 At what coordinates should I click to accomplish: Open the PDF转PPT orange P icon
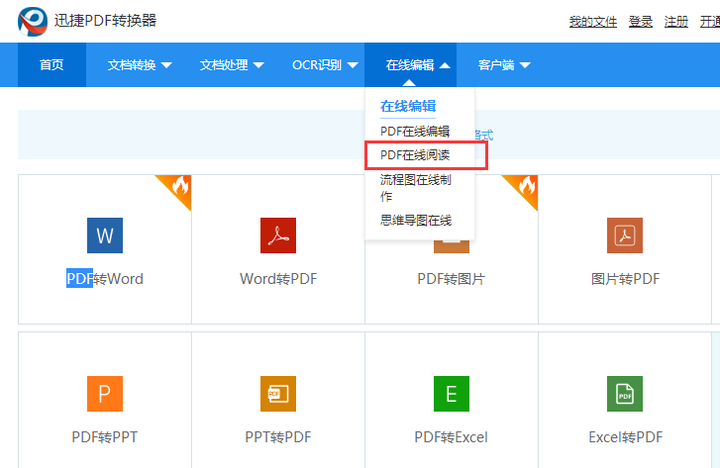coord(105,394)
